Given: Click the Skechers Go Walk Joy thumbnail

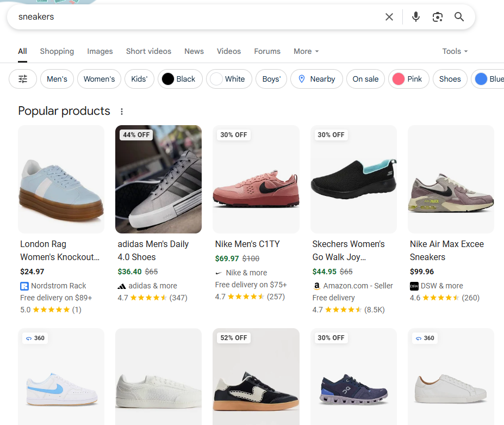Looking at the screenshot, I should [x=353, y=179].
